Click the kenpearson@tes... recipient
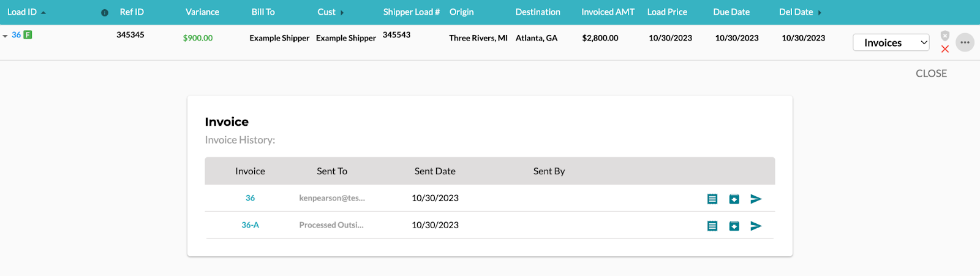This screenshot has width=980, height=276. tap(332, 198)
